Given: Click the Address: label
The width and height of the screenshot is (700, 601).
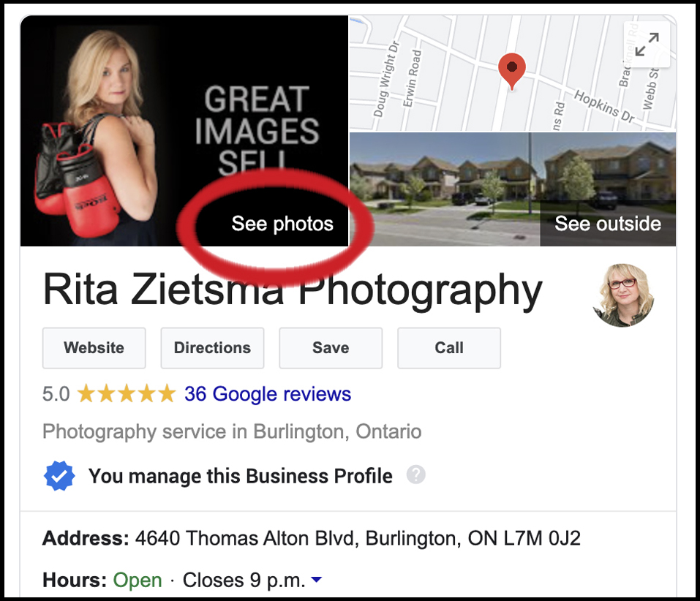Looking at the screenshot, I should pyautogui.click(x=86, y=538).
